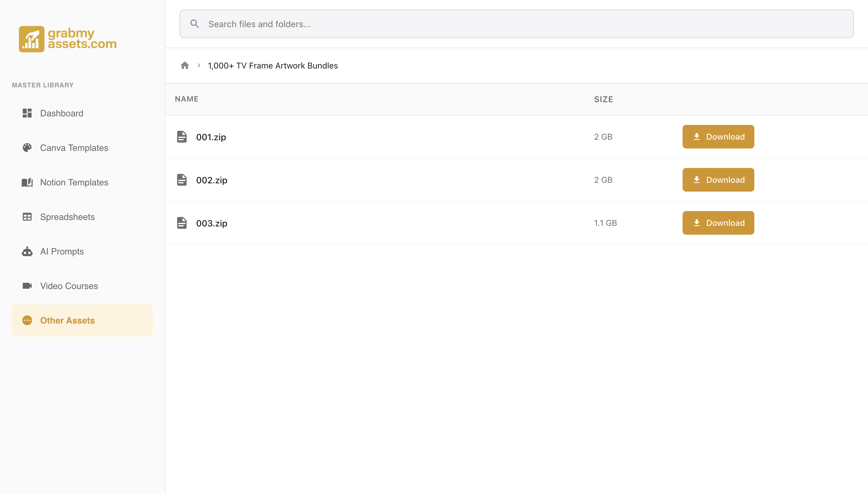Open the Spreadsheets section
Image resolution: width=868 pixels, height=493 pixels.
[x=67, y=217]
